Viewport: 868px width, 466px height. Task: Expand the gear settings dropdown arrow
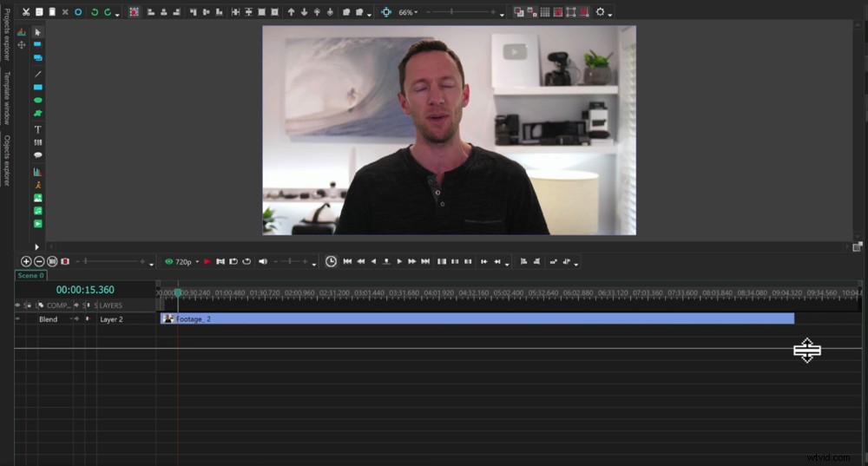[610, 15]
